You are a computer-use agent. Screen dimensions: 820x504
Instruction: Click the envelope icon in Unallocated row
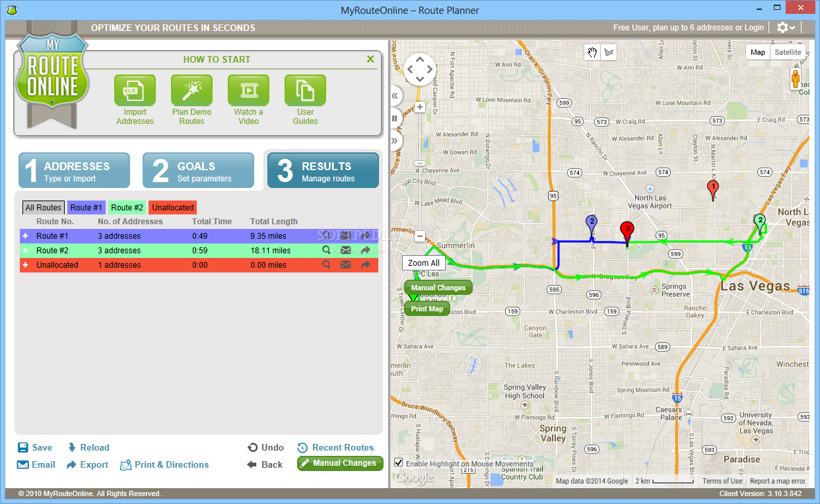345,265
